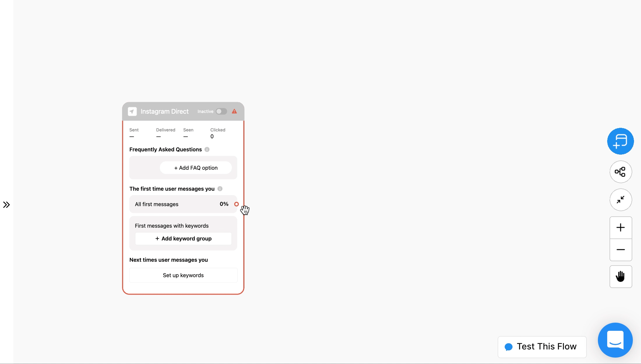Click the add new flow board icon
The width and height of the screenshot is (641, 364).
621,141
